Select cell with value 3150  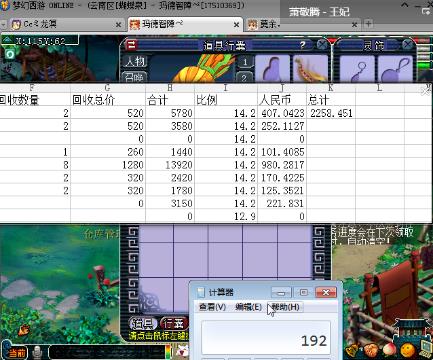coord(170,203)
